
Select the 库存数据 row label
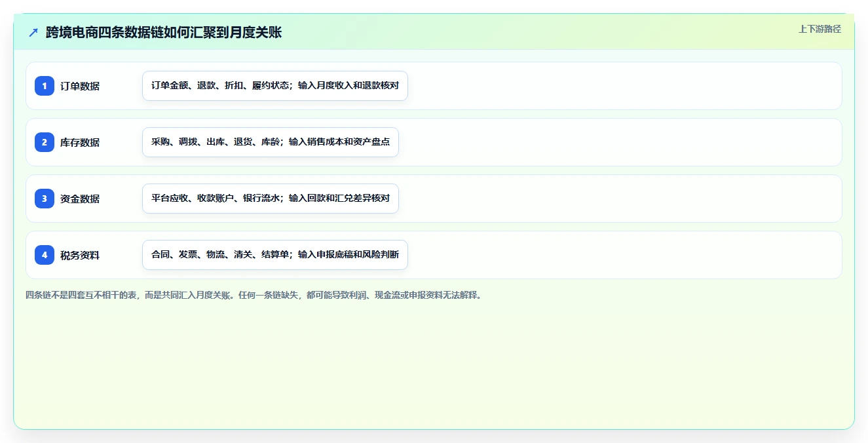(80, 142)
